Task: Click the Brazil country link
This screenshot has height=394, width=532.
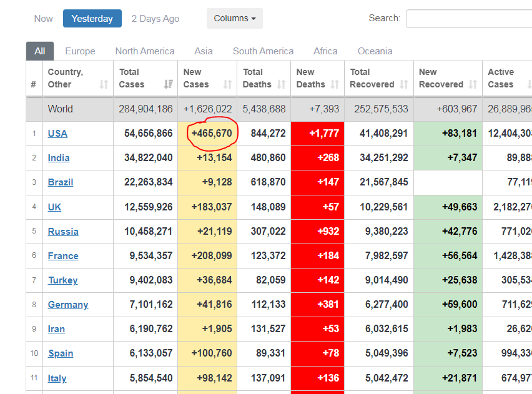Action: (61, 182)
